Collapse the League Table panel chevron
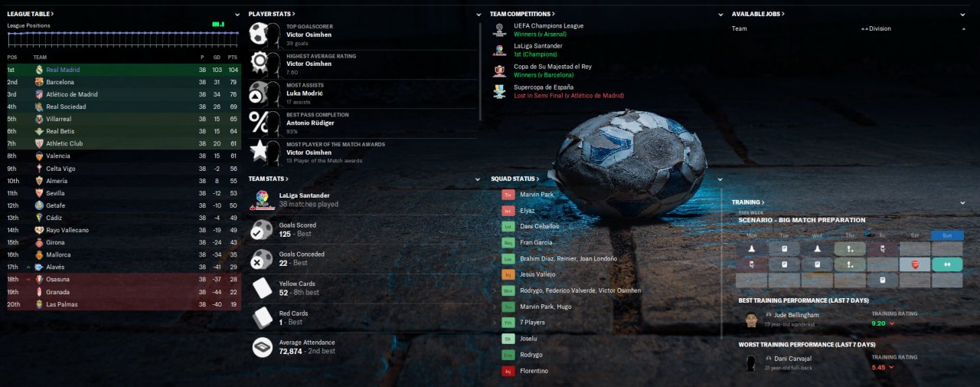The width and height of the screenshot is (980, 387). click(237, 14)
